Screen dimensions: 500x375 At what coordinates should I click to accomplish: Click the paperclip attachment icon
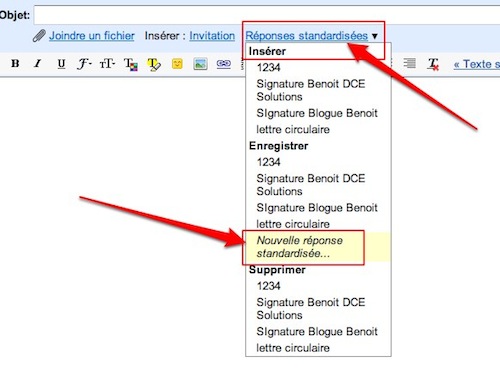tap(39, 36)
